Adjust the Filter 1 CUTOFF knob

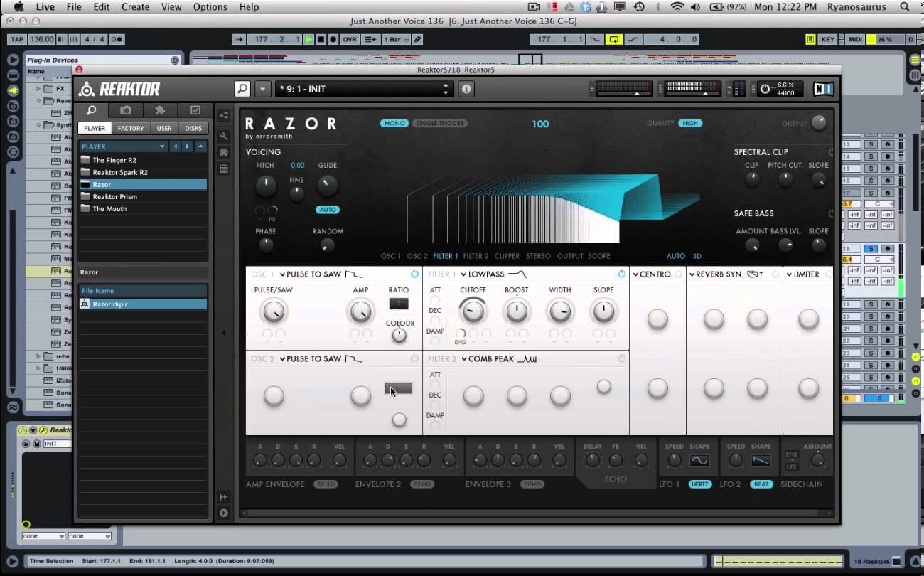(473, 311)
